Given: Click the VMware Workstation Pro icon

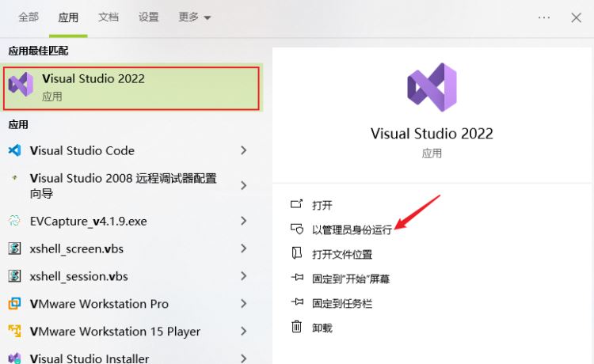Looking at the screenshot, I should coord(14,303).
